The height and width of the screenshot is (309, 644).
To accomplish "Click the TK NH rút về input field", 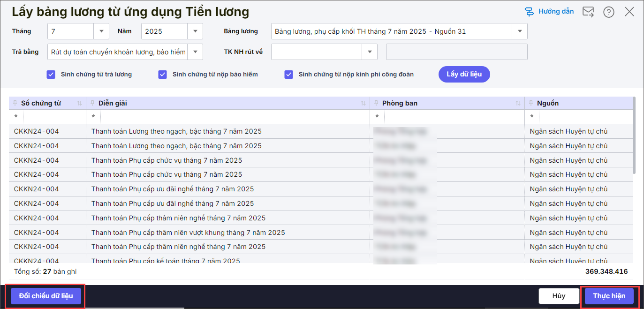I will tap(317, 52).
